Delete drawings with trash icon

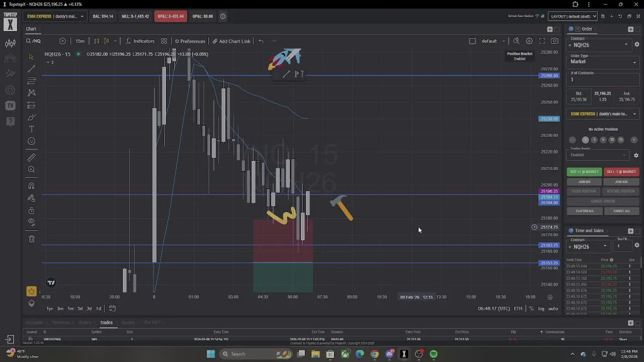[x=31, y=239]
